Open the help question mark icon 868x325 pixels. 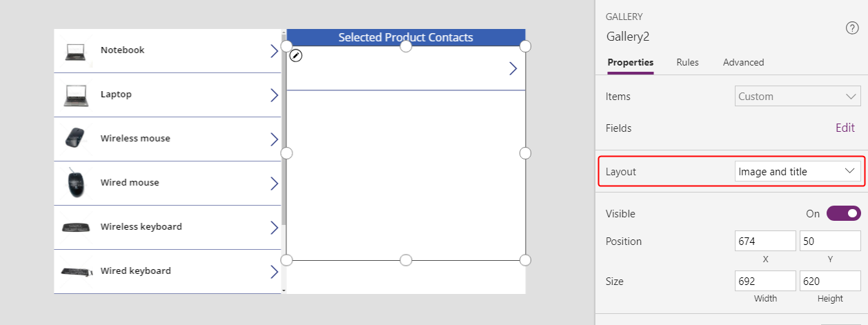pyautogui.click(x=851, y=28)
